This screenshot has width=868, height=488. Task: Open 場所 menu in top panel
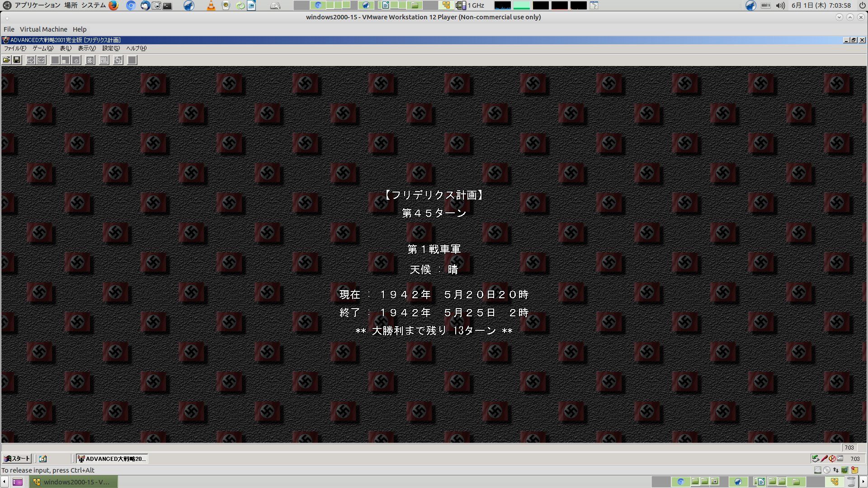[71, 5]
